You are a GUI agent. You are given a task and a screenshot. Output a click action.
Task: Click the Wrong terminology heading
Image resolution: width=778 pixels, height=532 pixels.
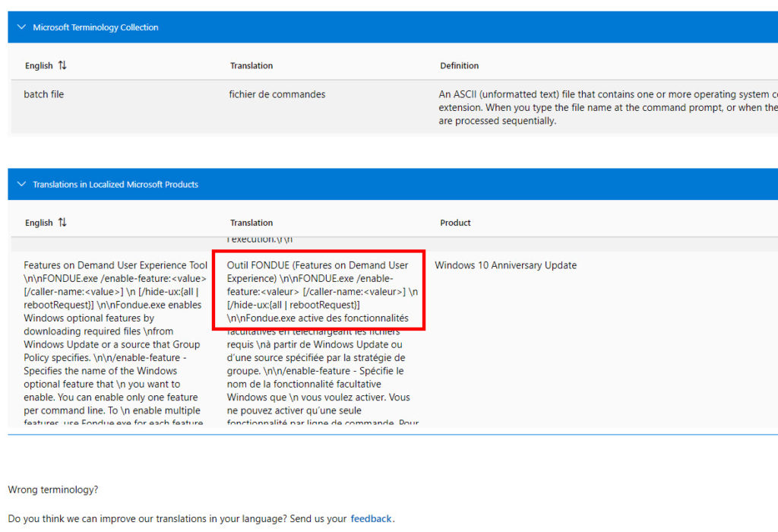pyautogui.click(x=53, y=489)
